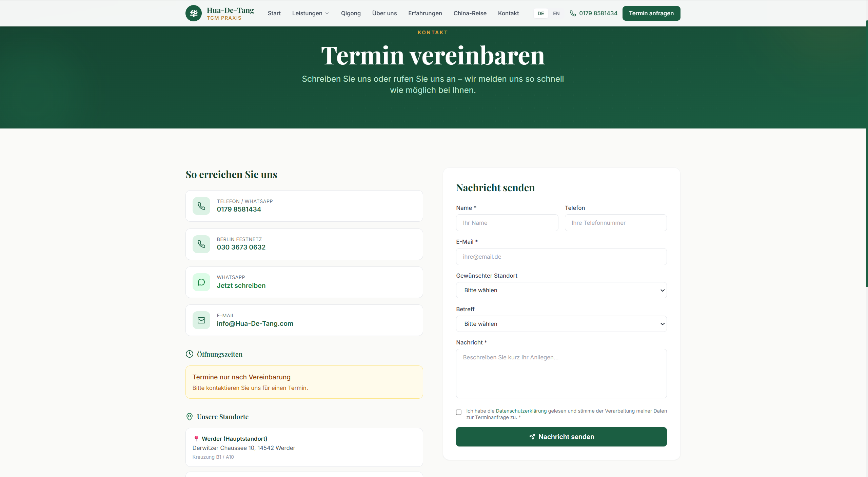Switch the language to EN
The image size is (868, 477).
pyautogui.click(x=556, y=14)
